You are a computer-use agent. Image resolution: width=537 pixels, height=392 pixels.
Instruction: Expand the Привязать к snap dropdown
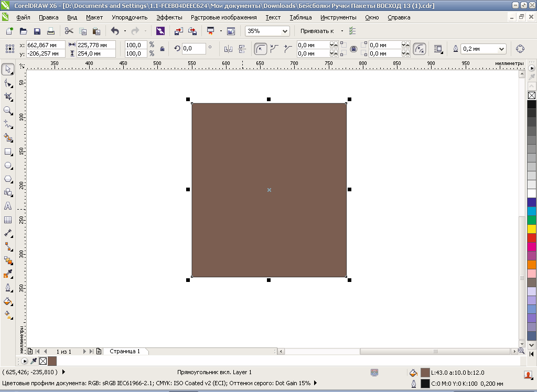342,31
